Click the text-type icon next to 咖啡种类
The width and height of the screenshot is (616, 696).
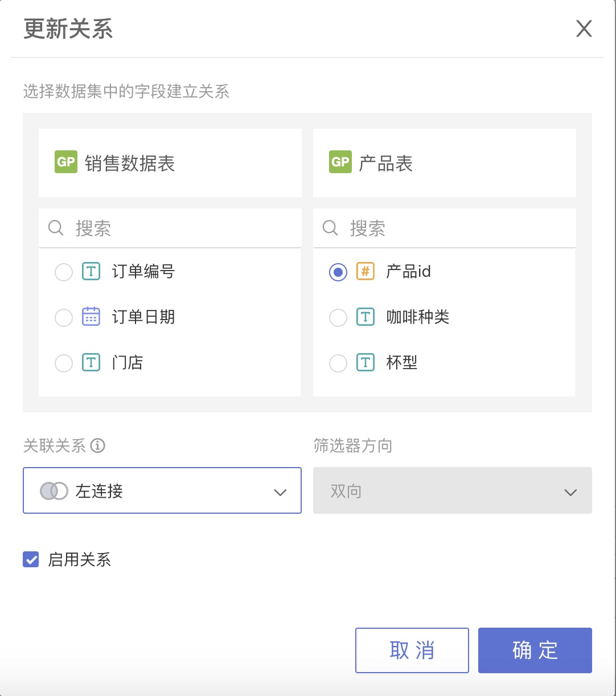[x=366, y=317]
